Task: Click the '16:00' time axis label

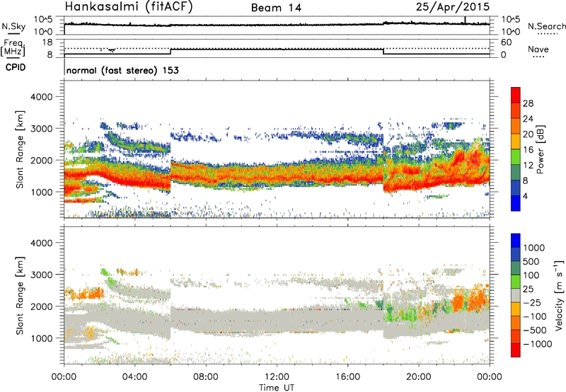Action: [347, 377]
